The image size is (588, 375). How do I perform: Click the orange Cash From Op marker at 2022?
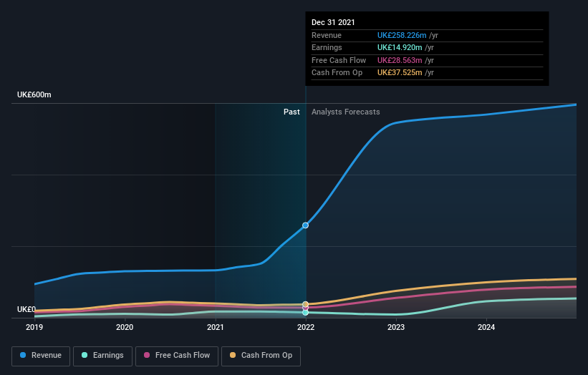305,304
